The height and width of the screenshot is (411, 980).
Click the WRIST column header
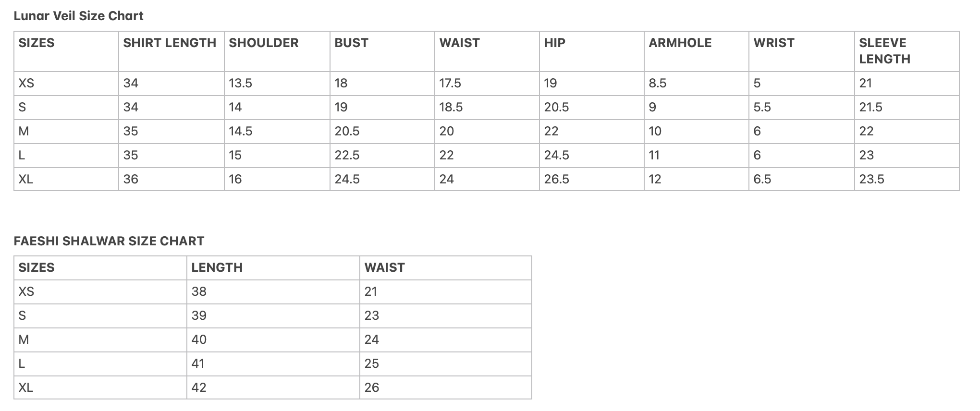tap(774, 43)
